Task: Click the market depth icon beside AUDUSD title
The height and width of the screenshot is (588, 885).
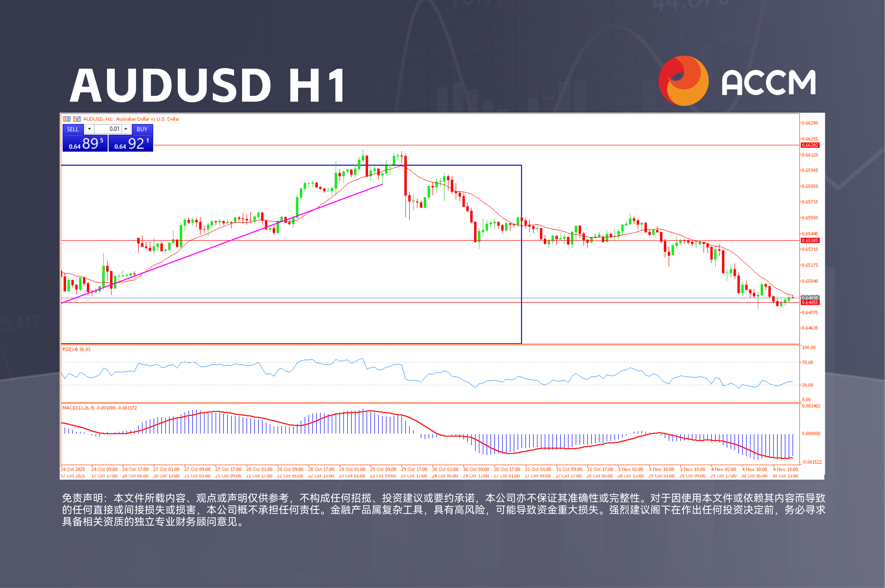Action: (67, 119)
